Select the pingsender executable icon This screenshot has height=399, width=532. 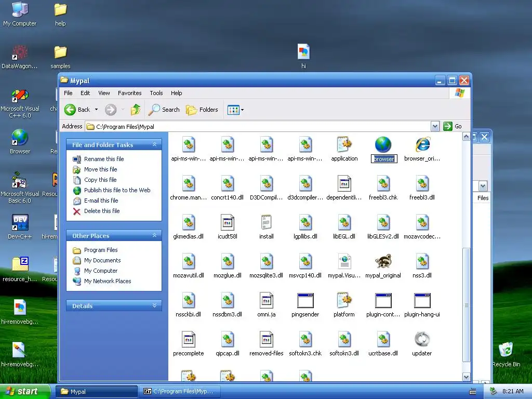tap(305, 301)
